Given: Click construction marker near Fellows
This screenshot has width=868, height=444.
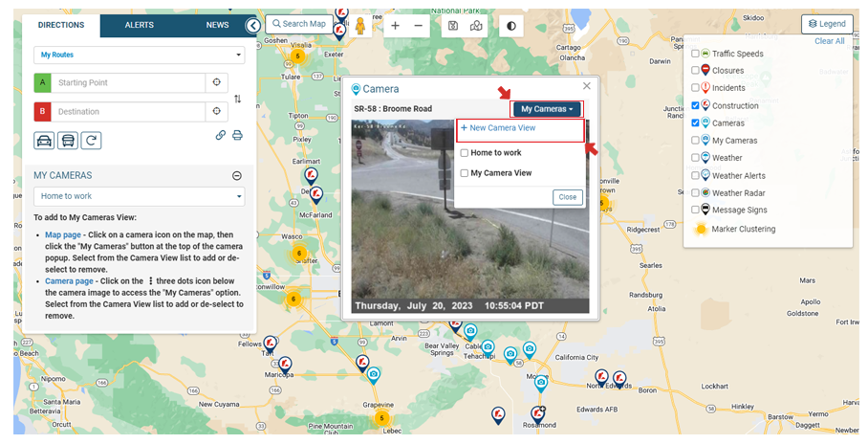Looking at the screenshot, I should 271,344.
